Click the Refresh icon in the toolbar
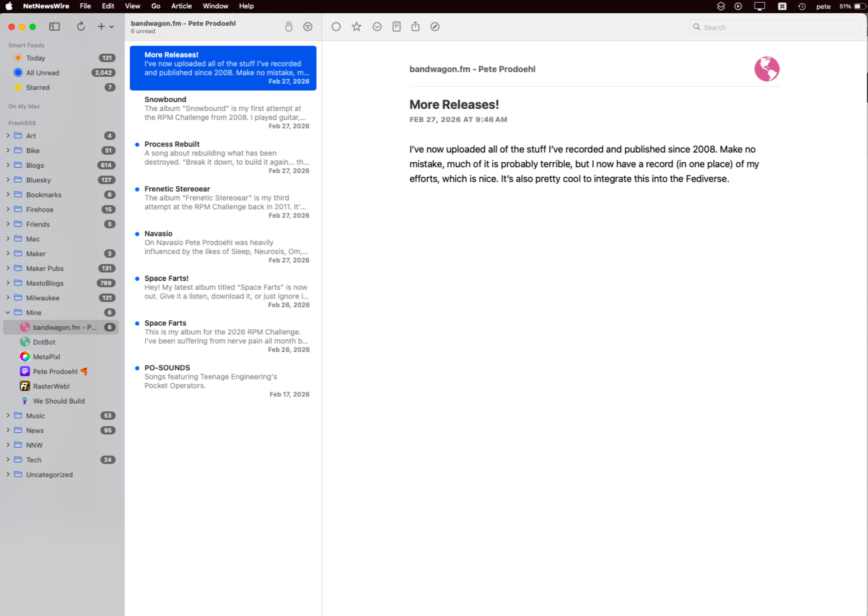868x616 pixels. click(x=81, y=26)
